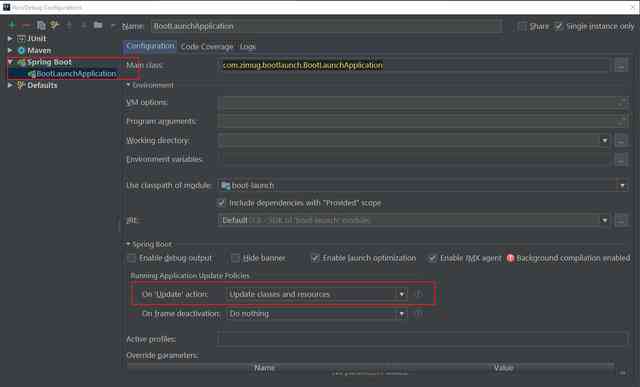This screenshot has height=387, width=640.
Task: Browse for Main class with the ellipsis button
Action: point(621,65)
